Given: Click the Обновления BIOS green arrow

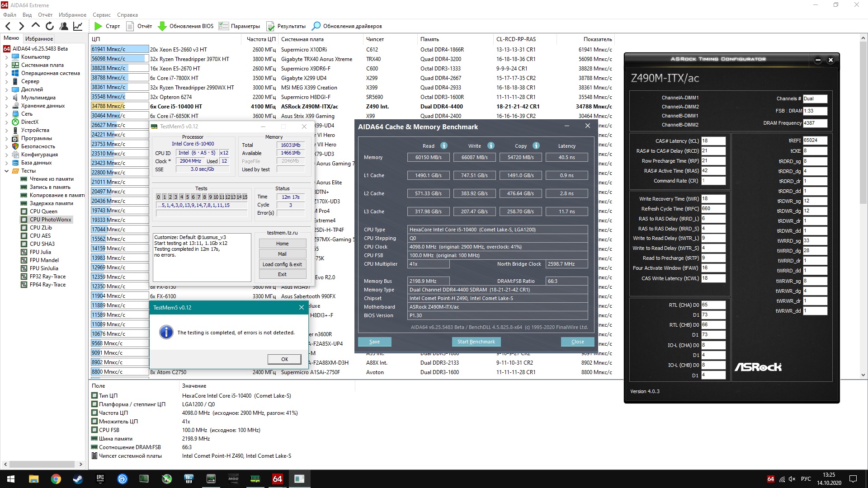Looking at the screenshot, I should (162, 26).
